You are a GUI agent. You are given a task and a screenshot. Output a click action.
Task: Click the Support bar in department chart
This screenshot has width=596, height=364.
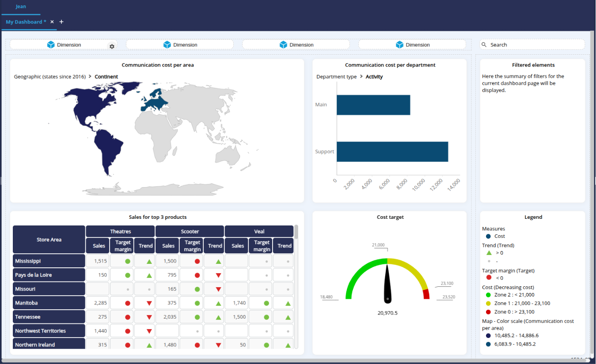[392, 151]
